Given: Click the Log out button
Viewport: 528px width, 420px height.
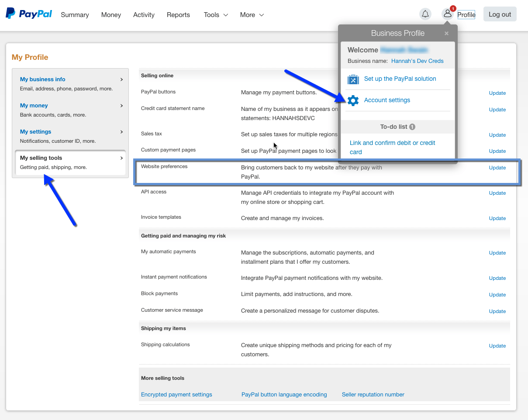Looking at the screenshot, I should tap(500, 14).
